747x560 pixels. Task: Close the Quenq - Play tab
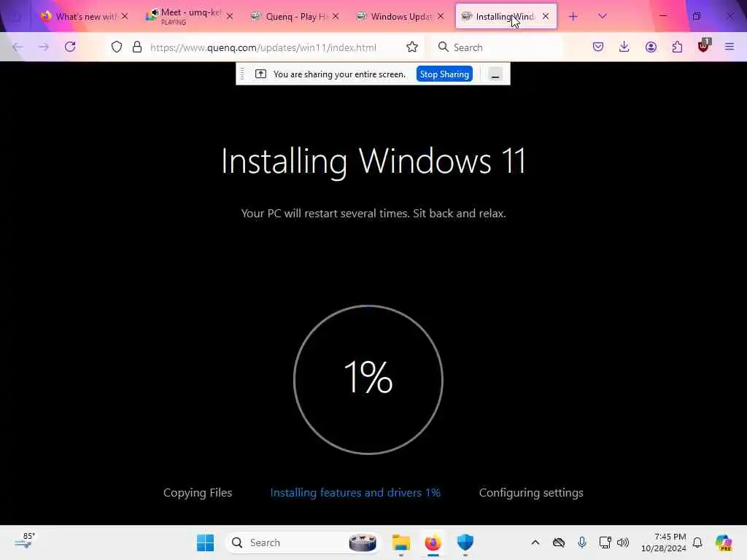coord(336,16)
